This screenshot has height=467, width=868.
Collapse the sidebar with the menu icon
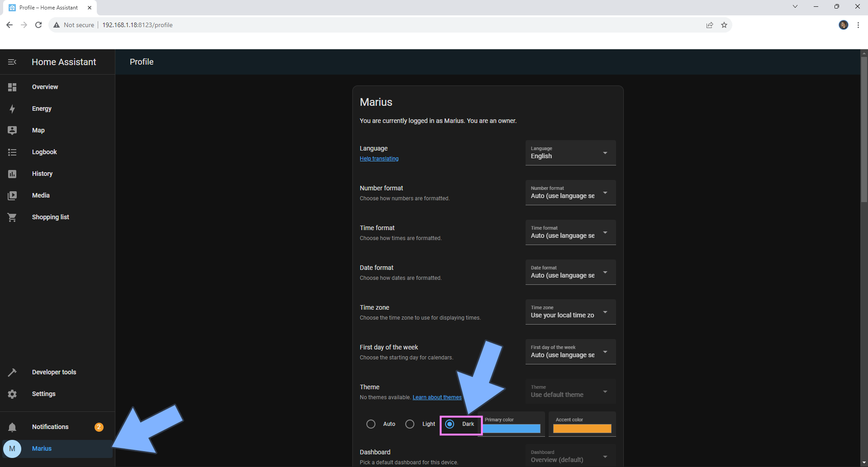12,62
